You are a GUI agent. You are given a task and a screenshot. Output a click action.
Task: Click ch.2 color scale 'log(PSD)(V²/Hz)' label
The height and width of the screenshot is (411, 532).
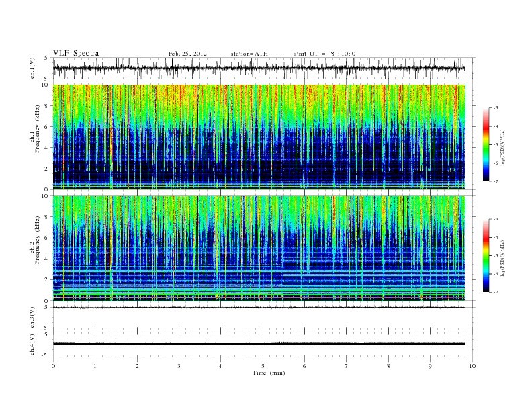(x=502, y=257)
